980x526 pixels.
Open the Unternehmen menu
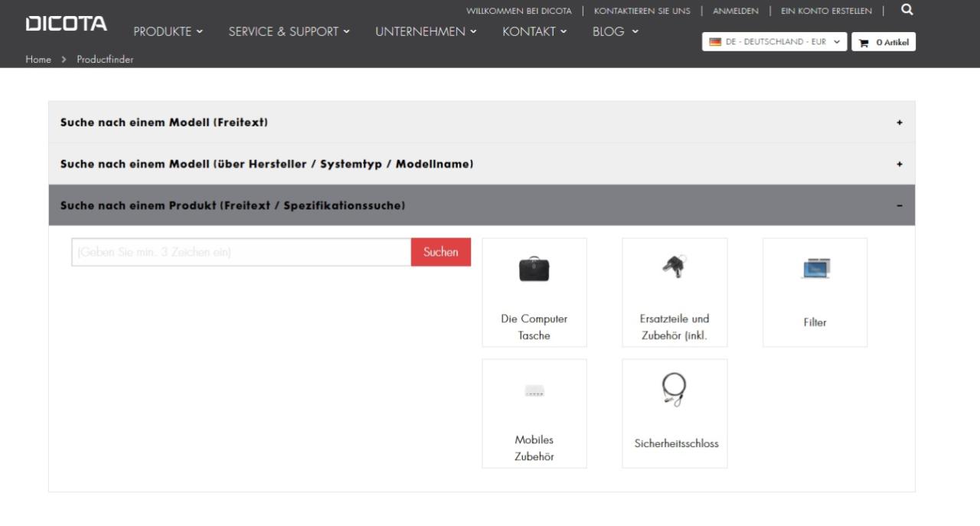click(426, 31)
